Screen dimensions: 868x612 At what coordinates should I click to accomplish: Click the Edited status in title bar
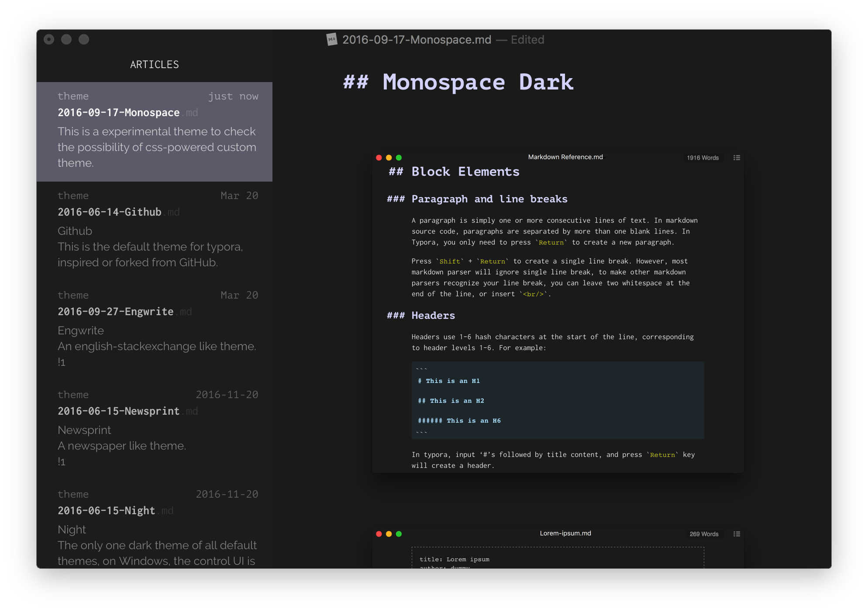527,40
